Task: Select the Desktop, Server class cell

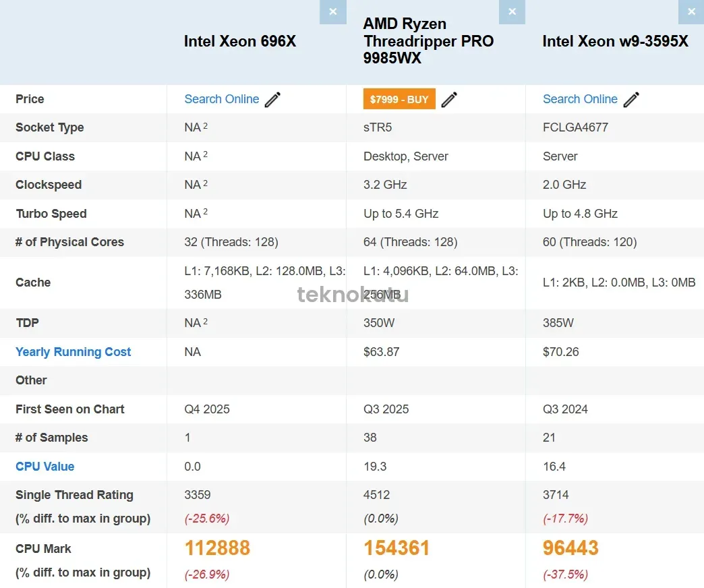Action: point(406,156)
